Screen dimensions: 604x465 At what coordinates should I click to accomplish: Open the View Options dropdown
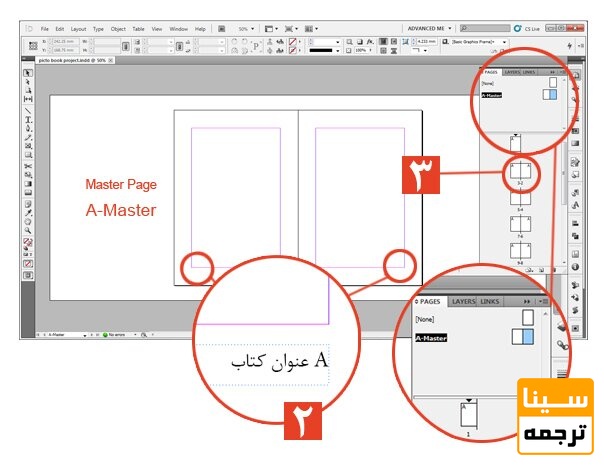point(272,29)
